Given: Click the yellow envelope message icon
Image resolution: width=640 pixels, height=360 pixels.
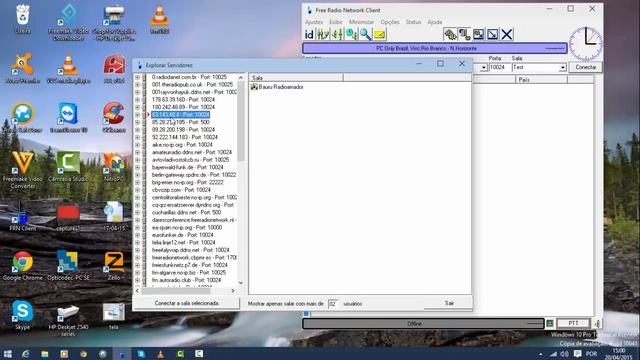Looking at the screenshot, I should point(380,35).
